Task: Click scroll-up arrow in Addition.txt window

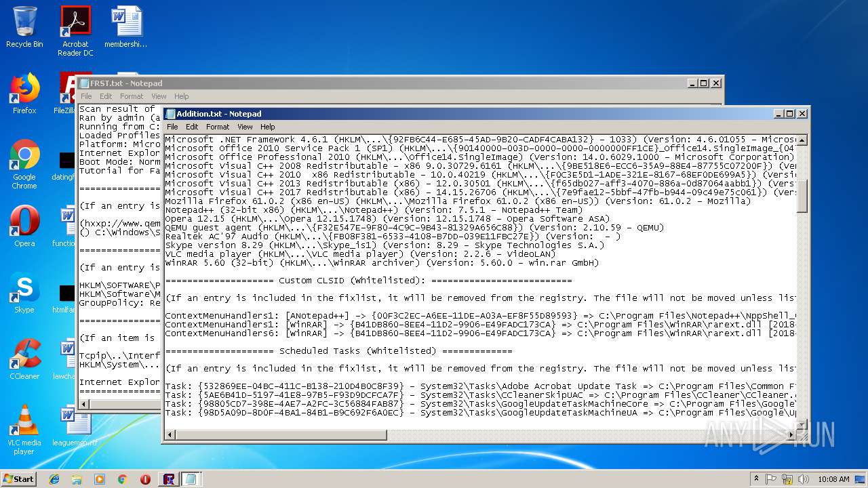Action: [x=802, y=140]
